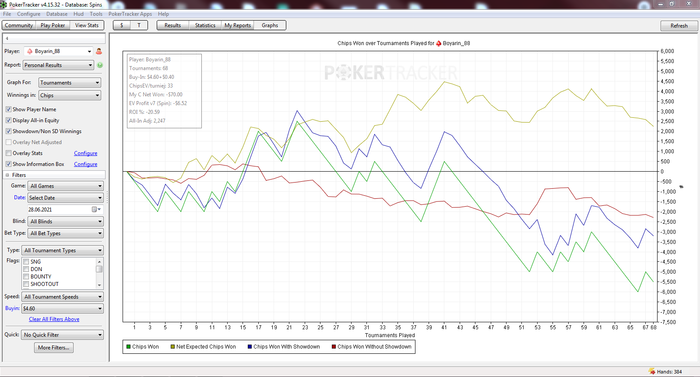Click the Refresh button

pyautogui.click(x=679, y=26)
